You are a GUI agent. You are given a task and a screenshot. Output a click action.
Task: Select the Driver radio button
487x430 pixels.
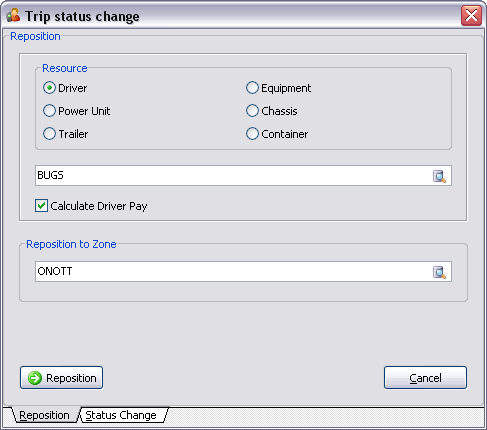(x=49, y=88)
